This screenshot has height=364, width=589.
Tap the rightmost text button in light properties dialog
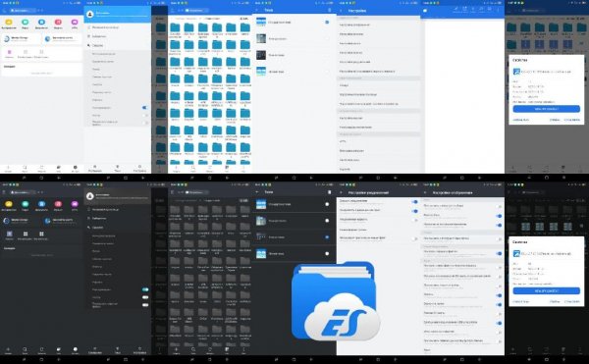click(571, 120)
